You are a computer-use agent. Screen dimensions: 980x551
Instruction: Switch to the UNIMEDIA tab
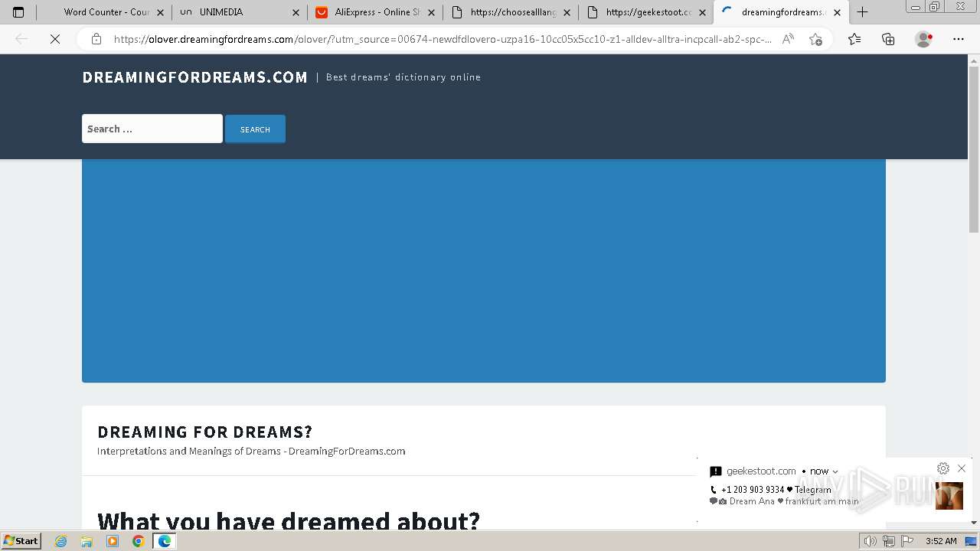tap(240, 12)
